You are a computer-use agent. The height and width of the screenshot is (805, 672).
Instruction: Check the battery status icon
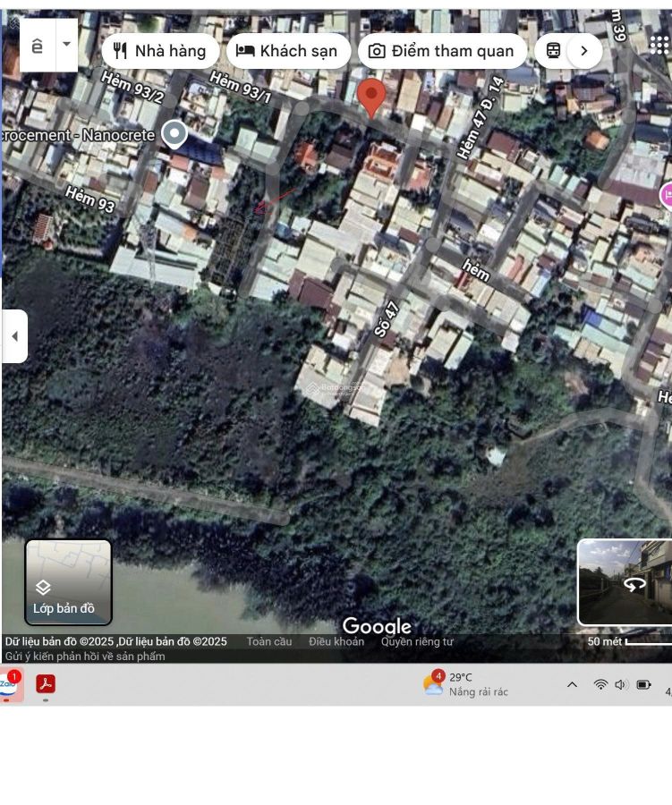tap(643, 685)
